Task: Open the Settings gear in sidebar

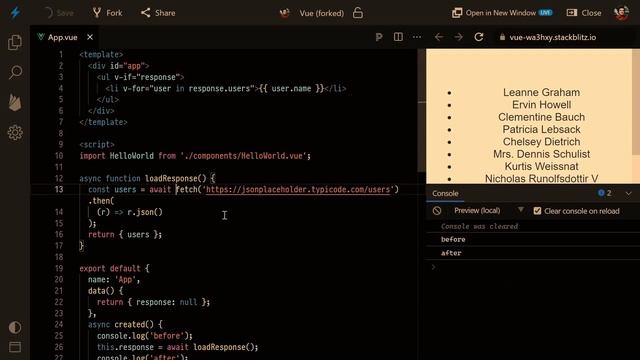Action: click(15, 132)
